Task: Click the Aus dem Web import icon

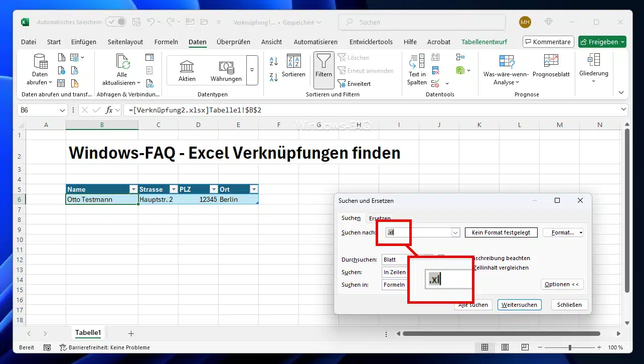Action: 62,70
